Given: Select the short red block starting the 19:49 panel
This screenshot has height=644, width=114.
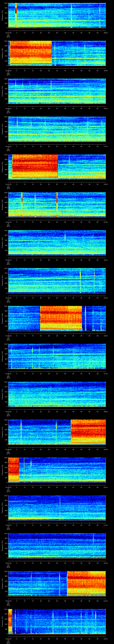Looking at the screenshot, I should pyautogui.click(x=14, y=470).
